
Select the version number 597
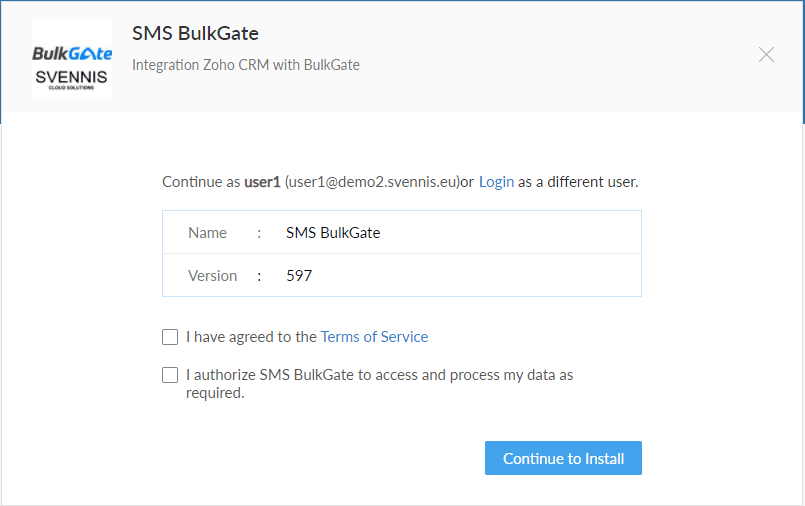pyautogui.click(x=299, y=276)
